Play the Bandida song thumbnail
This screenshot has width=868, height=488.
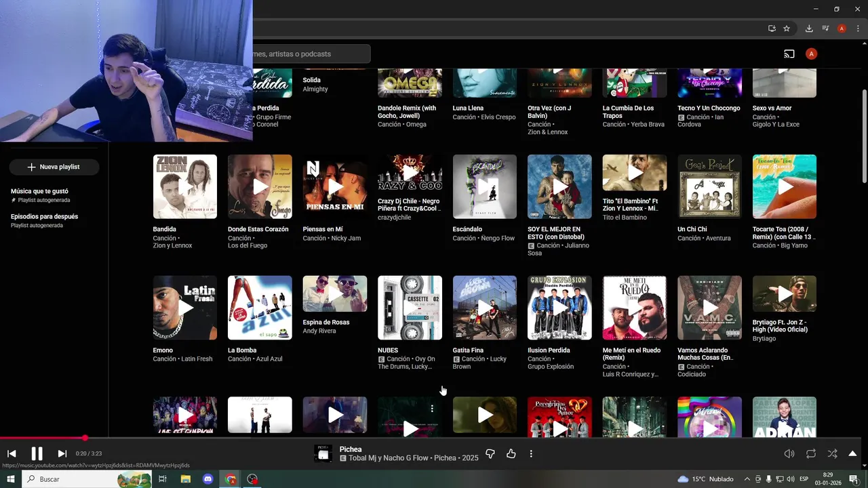185,186
